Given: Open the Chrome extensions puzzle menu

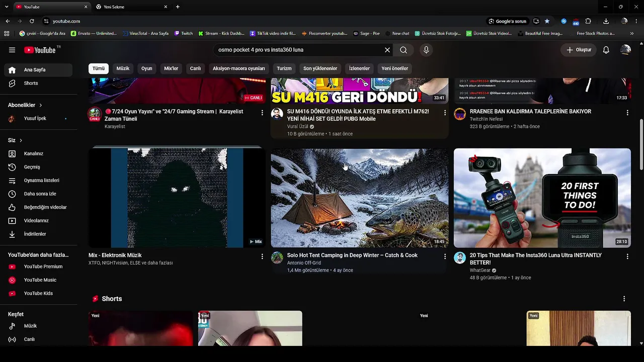Looking at the screenshot, I should click(x=588, y=21).
